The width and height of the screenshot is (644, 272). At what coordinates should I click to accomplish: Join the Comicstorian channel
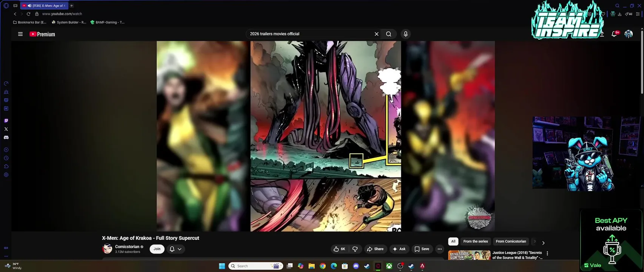157,249
